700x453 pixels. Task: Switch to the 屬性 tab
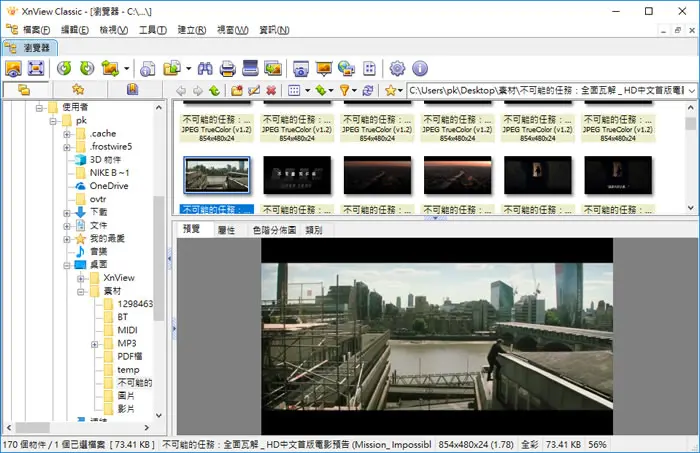(226, 230)
